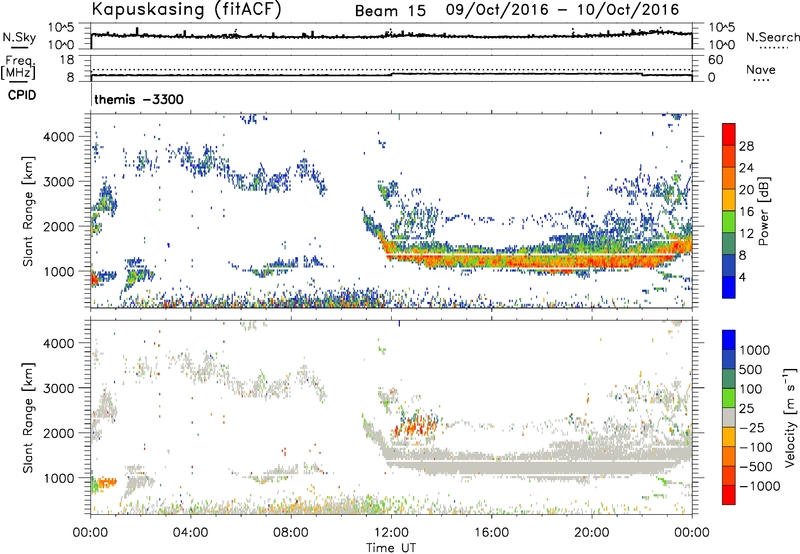
Task: Click the '60' Nave axis tick
Action: pos(715,60)
